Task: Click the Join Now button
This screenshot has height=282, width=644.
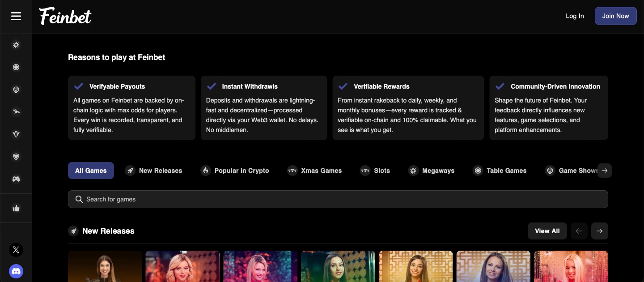Action: coord(615,16)
